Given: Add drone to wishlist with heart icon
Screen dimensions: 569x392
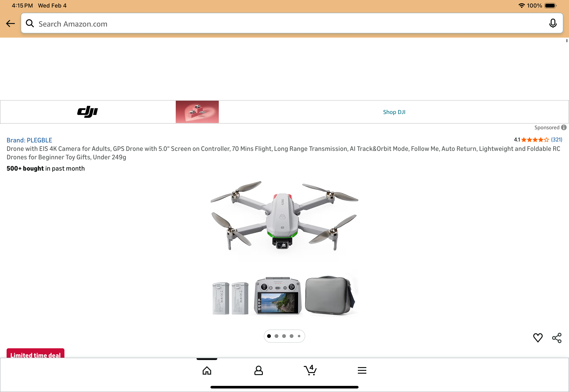Looking at the screenshot, I should (x=538, y=338).
